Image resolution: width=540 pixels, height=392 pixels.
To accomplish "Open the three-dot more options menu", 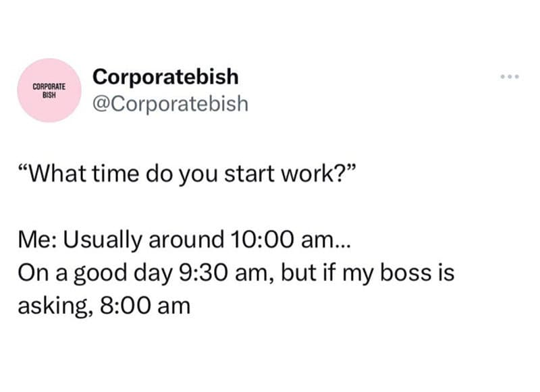I will pyautogui.click(x=510, y=77).
